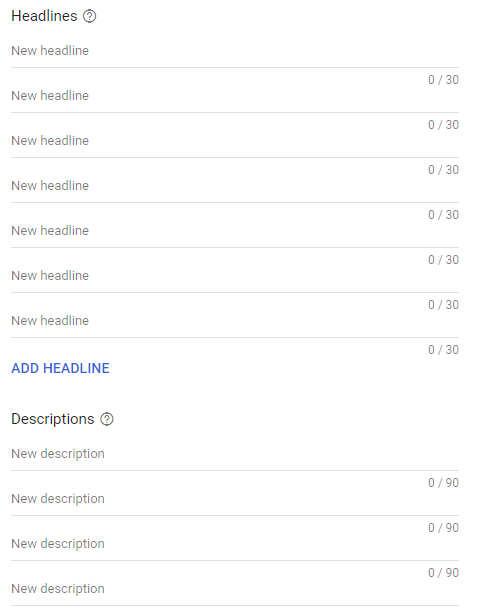Click the seventh New headline field
Screen dimensions: 485x608
pyautogui.click(x=235, y=321)
